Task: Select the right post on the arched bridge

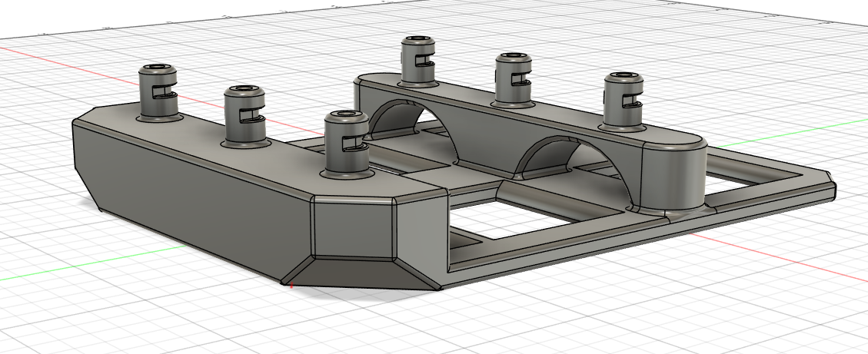Action: click(x=624, y=101)
